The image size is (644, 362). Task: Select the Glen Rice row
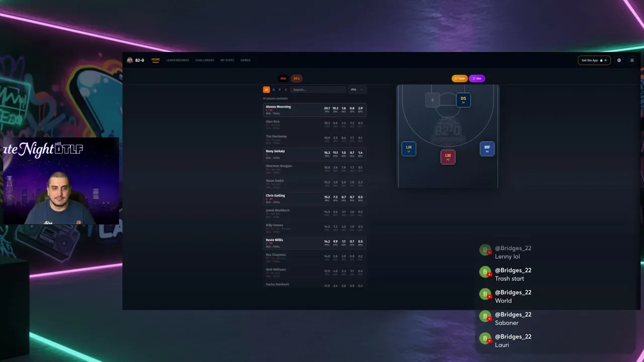pos(314,124)
